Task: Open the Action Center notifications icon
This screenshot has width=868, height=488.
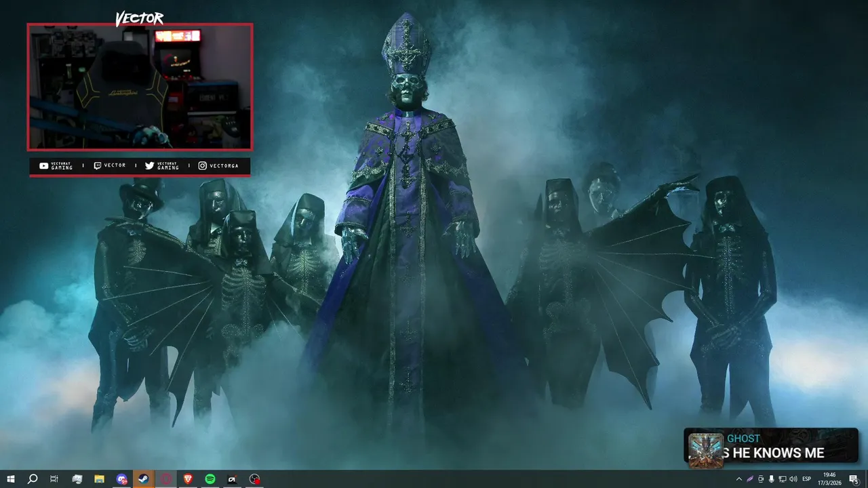Action: tap(854, 479)
